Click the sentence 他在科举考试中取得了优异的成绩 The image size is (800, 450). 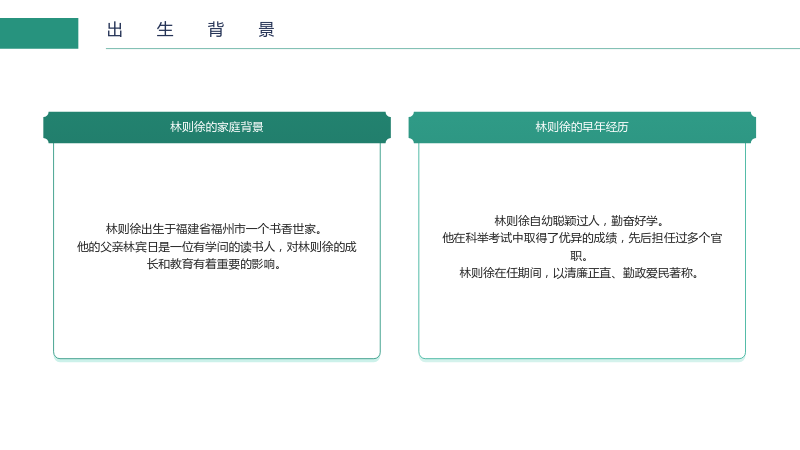[530, 238]
